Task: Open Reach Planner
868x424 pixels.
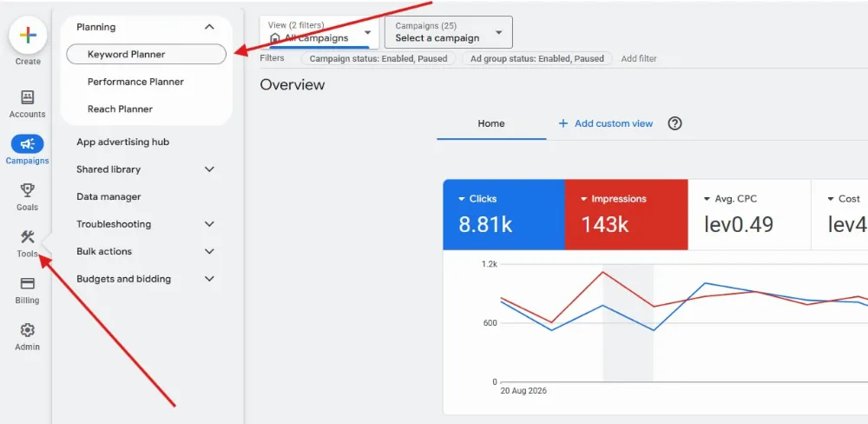Action: (x=120, y=109)
